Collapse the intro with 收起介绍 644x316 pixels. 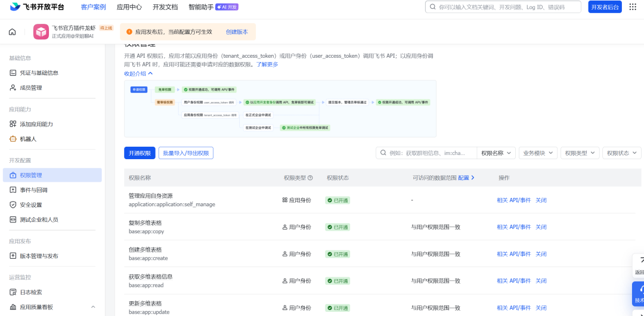coord(138,73)
